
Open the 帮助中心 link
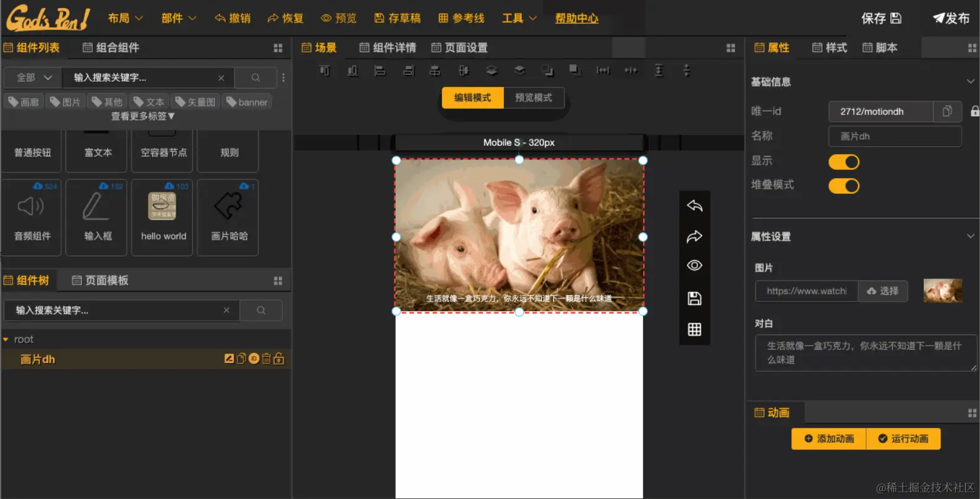coord(576,18)
